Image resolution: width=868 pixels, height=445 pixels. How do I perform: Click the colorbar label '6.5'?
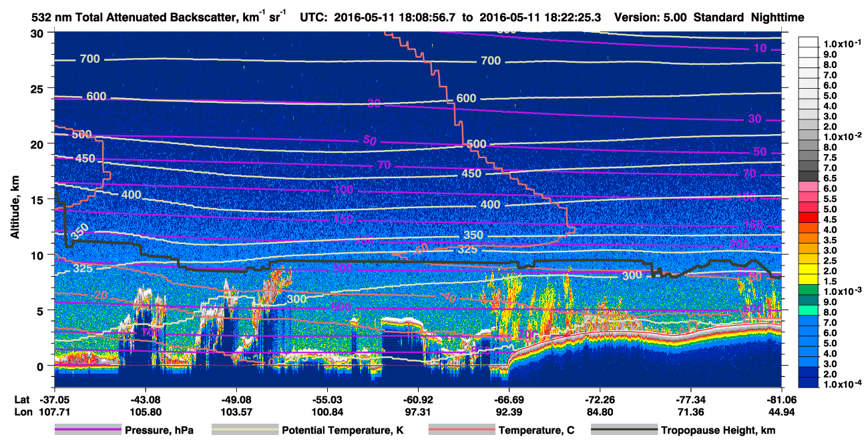[830, 178]
